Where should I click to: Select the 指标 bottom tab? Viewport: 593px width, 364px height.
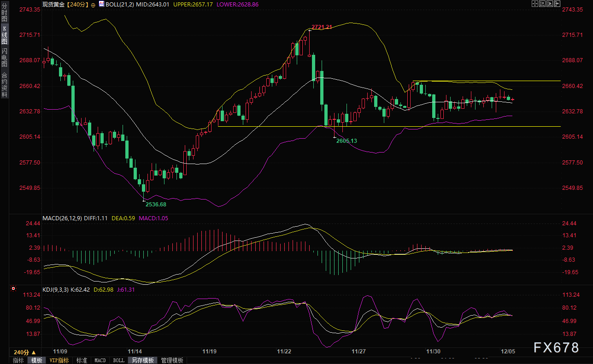(18, 360)
